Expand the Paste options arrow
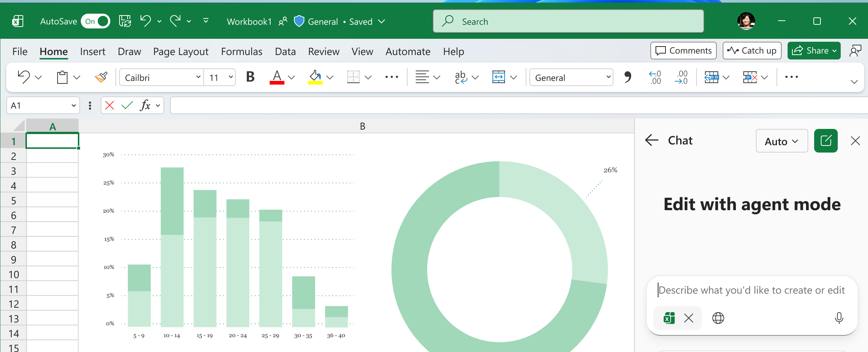 coord(77,77)
